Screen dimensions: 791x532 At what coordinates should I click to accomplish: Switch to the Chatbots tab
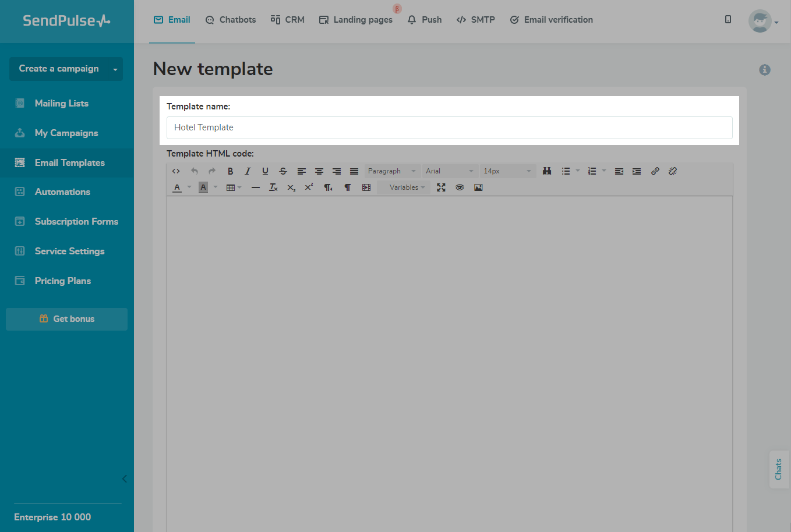[231, 20]
